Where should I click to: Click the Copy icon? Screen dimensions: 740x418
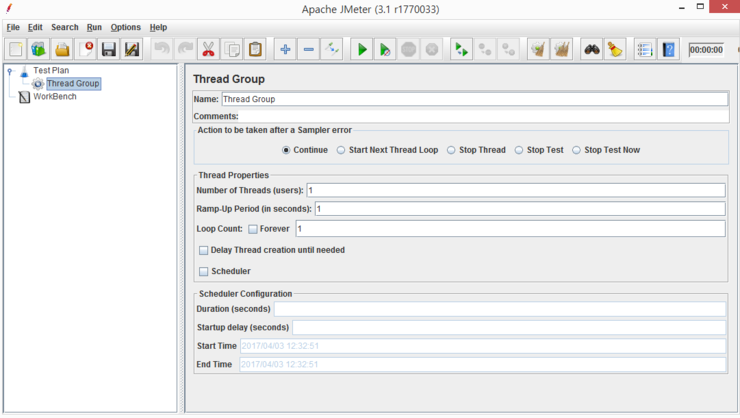click(x=232, y=49)
